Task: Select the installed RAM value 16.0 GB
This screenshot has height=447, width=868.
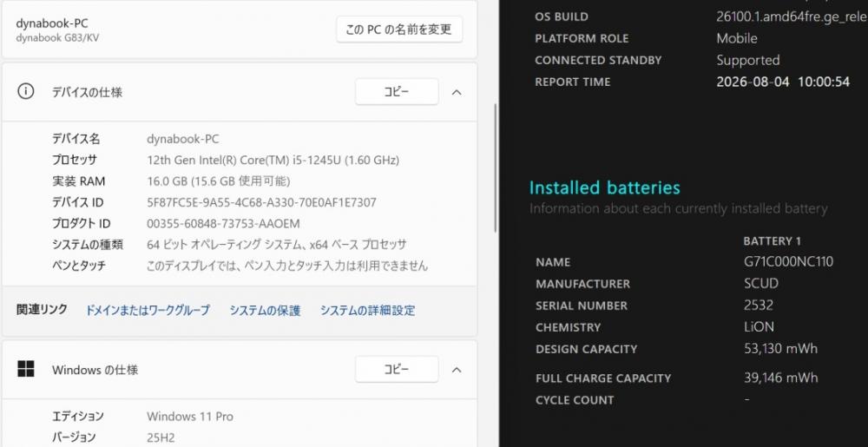Action: click(218, 181)
